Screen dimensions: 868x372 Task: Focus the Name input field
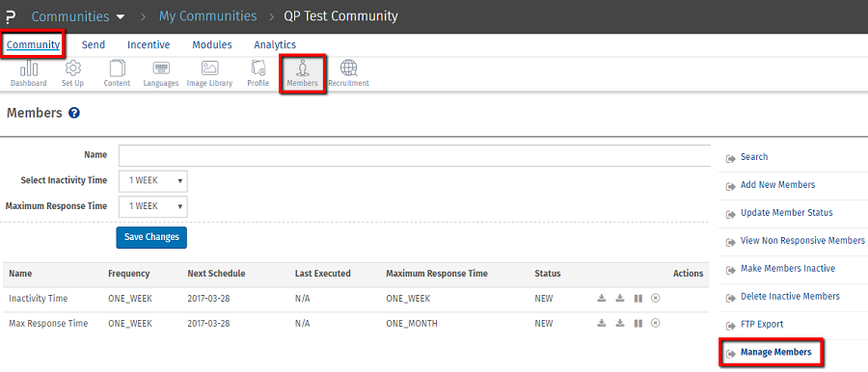(415, 155)
